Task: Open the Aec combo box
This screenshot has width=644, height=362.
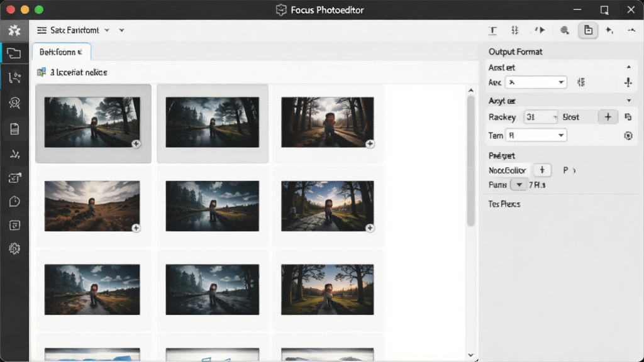Action: pyautogui.click(x=536, y=82)
